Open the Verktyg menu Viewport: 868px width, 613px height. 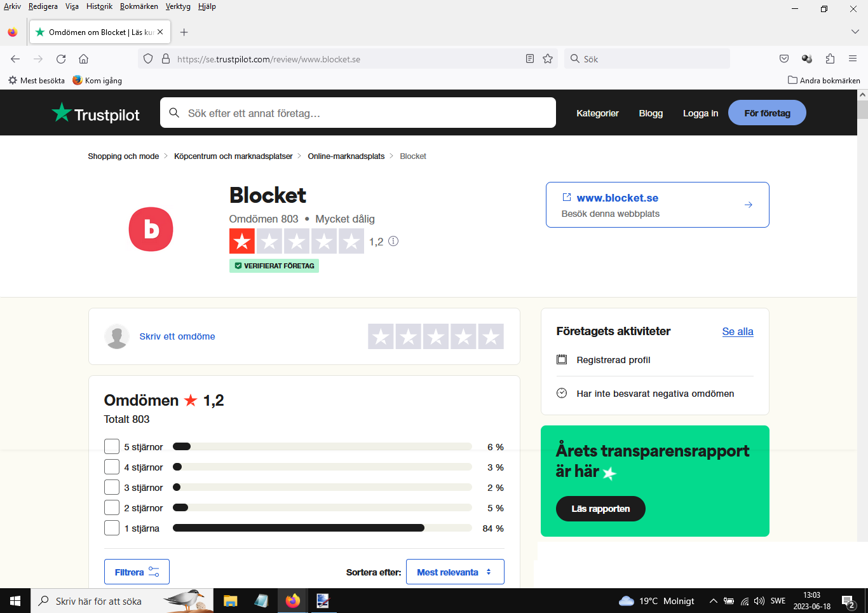178,6
